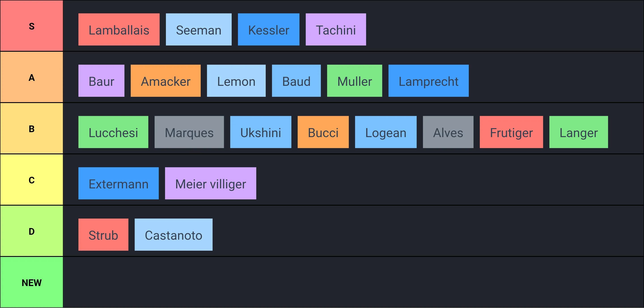Click the D tier row label
644x308 pixels.
tap(32, 231)
